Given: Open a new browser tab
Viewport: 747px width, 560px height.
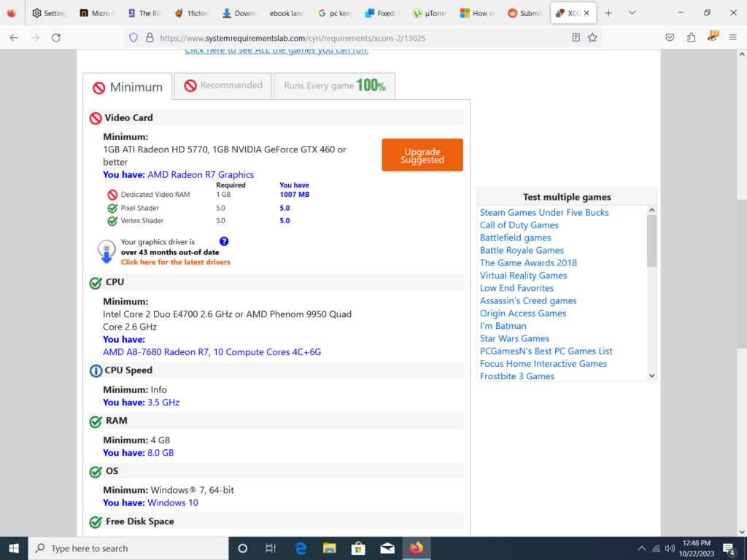Looking at the screenshot, I should (608, 13).
